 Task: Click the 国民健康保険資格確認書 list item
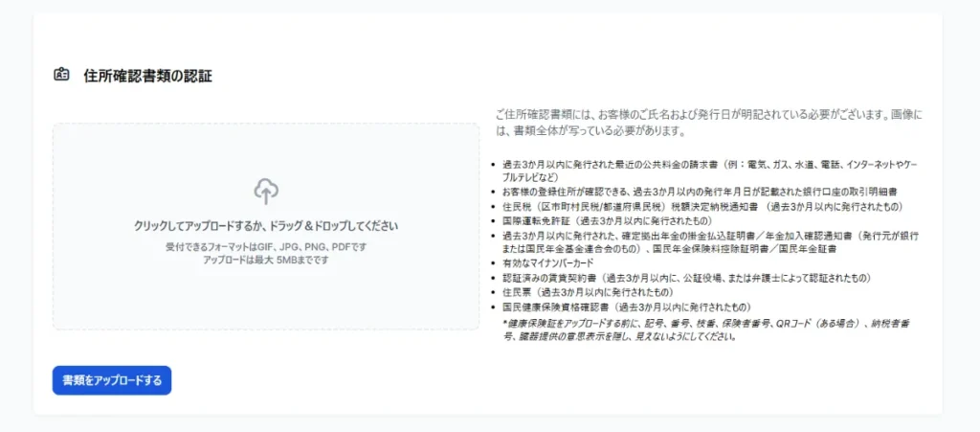626,307
